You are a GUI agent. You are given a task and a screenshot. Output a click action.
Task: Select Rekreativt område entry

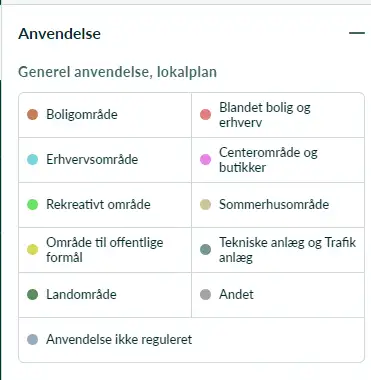click(98, 204)
